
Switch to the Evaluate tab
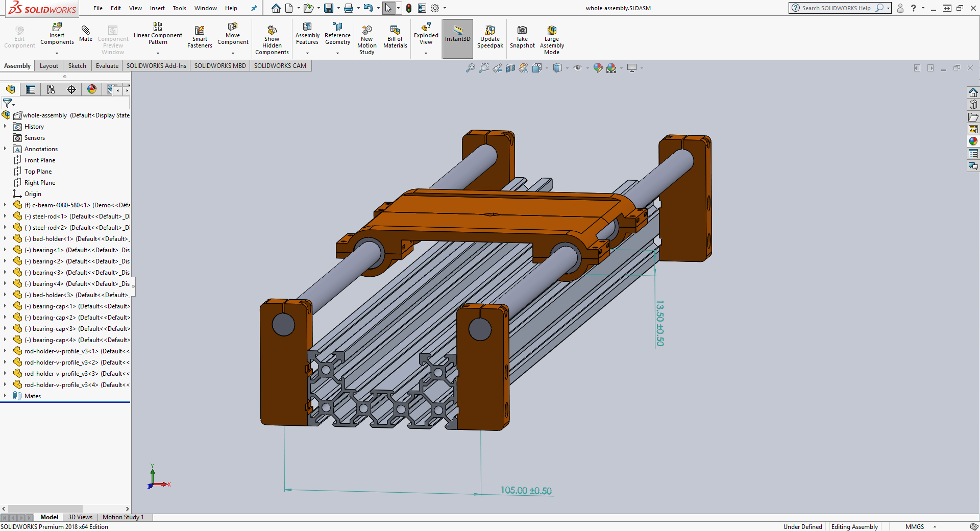pos(107,66)
